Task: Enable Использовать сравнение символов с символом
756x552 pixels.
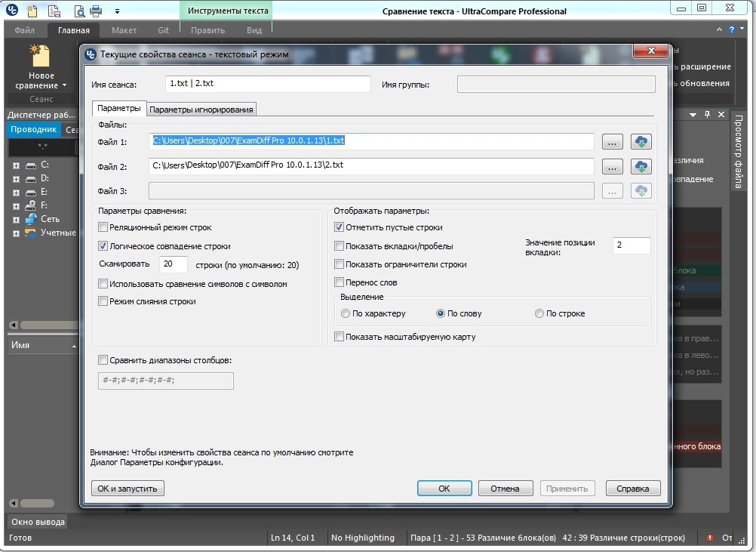Action: pos(103,283)
